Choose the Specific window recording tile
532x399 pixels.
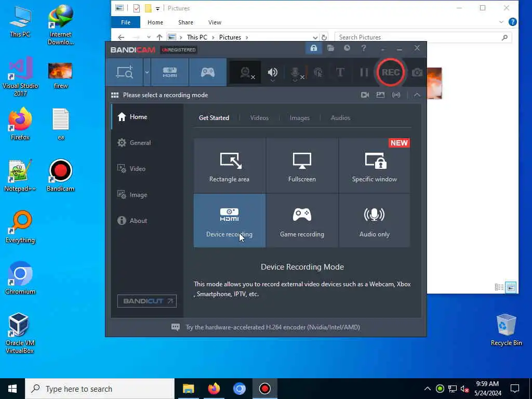[375, 165]
